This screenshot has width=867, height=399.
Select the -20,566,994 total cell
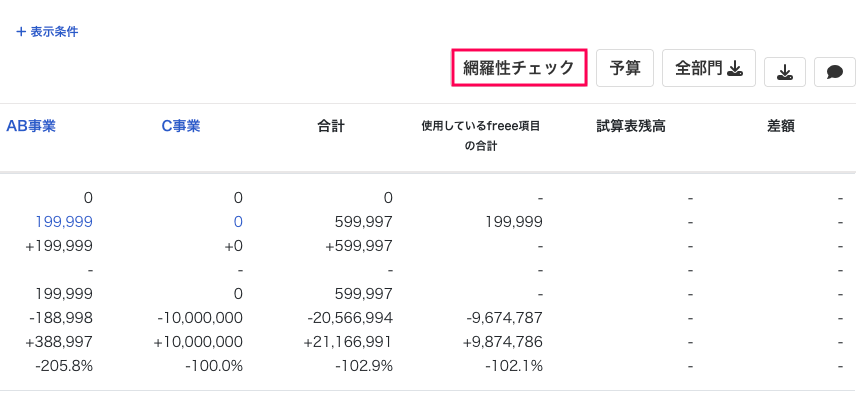point(350,318)
